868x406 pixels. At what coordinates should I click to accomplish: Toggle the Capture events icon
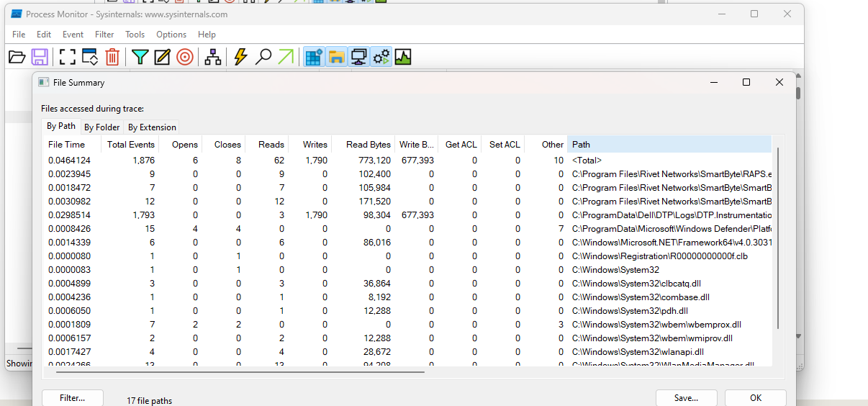click(68, 57)
